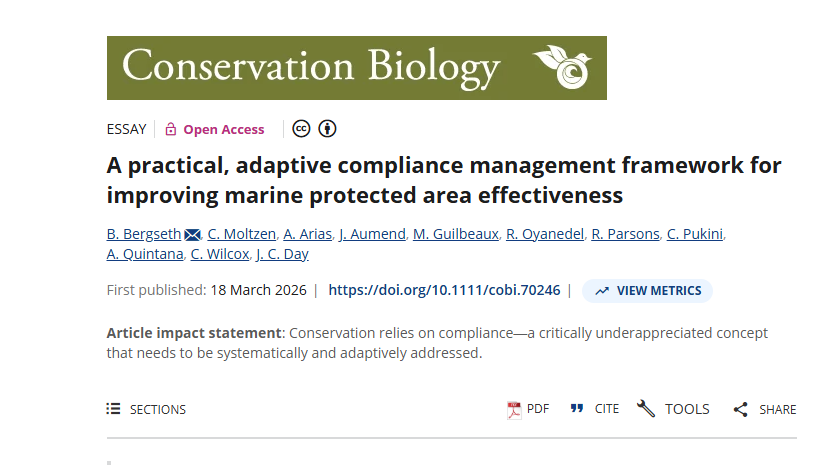
Task: Open author C. Moltzen's details
Action: pos(239,234)
